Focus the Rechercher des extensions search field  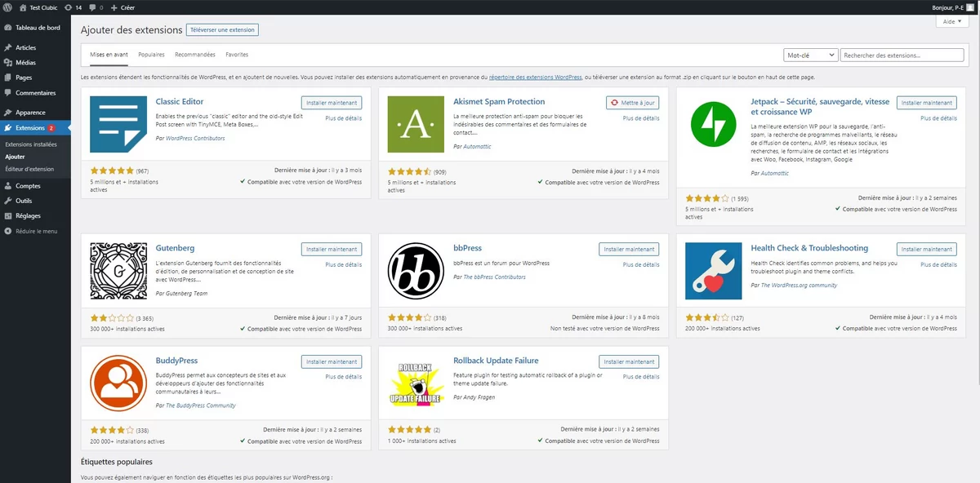point(902,55)
